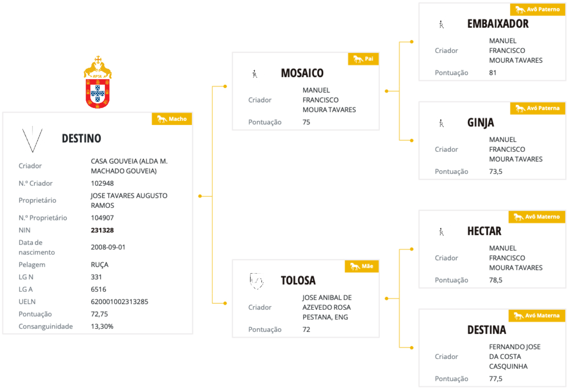Image resolution: width=571 pixels, height=392 pixels.
Task: Click the brand icon next to MOSAICO
Action: [254, 74]
